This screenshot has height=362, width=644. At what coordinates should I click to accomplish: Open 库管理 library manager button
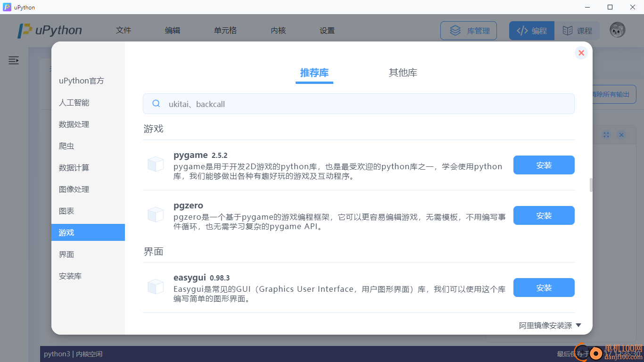469,31
